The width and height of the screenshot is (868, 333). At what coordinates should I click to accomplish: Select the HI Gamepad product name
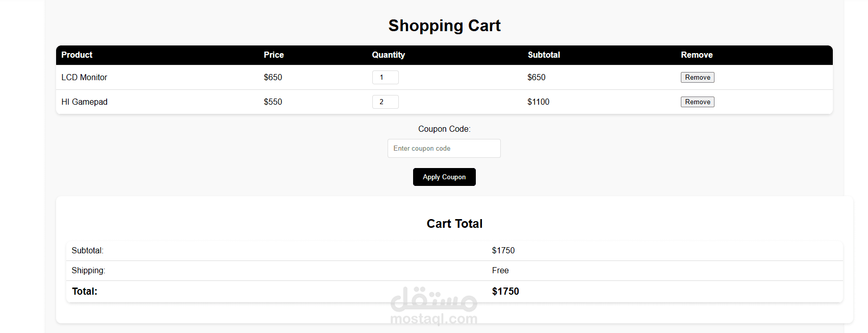click(x=84, y=102)
